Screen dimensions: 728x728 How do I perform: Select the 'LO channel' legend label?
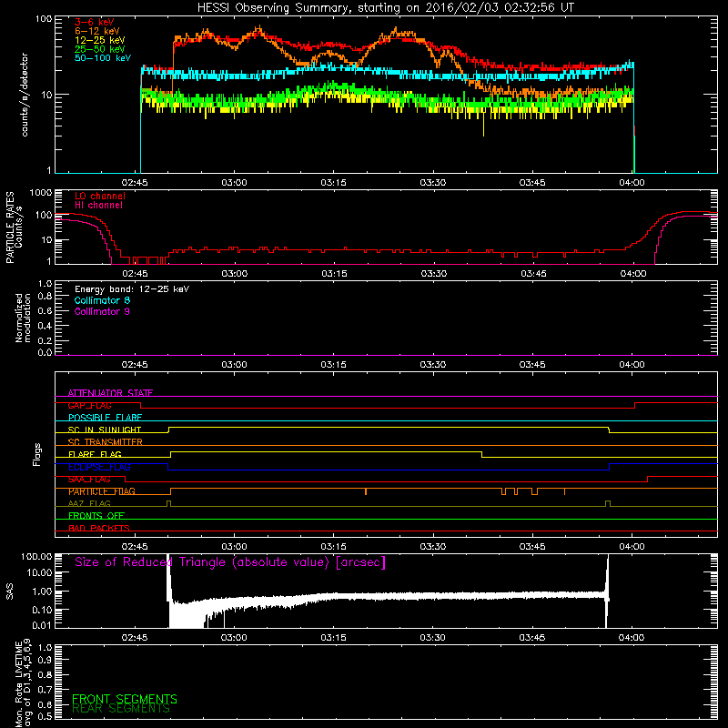click(100, 196)
